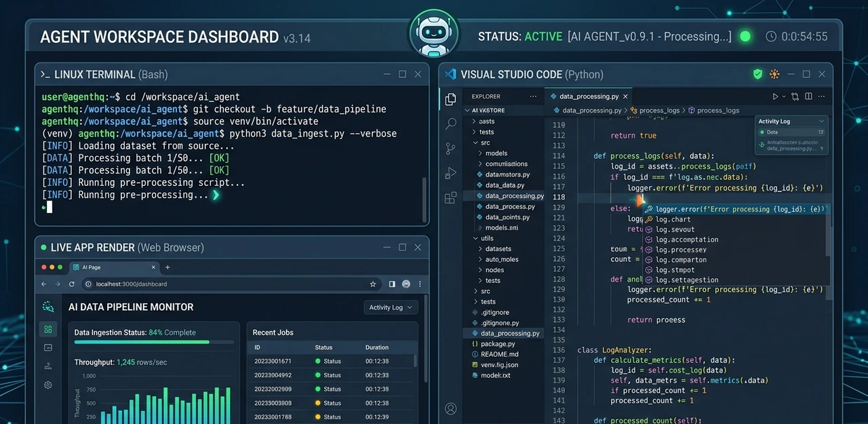The image size is (868, 424).
Task: Open Search in VS Code activity bar
Action: click(450, 123)
